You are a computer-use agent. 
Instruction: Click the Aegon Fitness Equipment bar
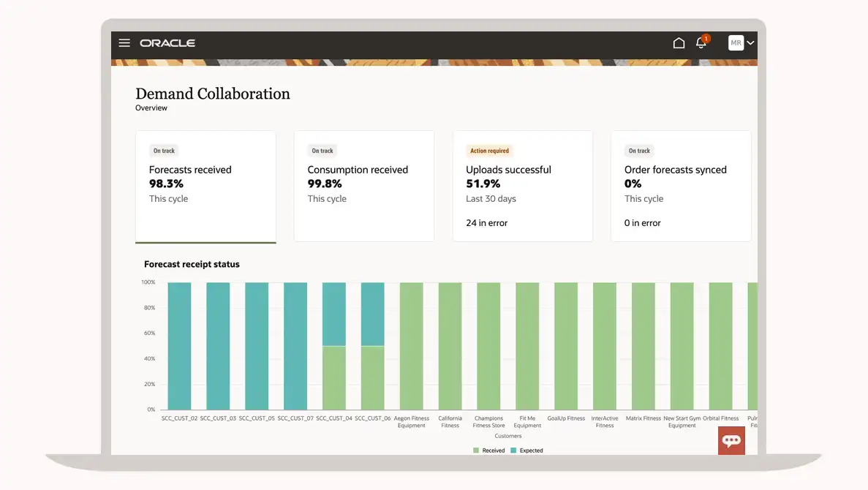[x=411, y=346]
